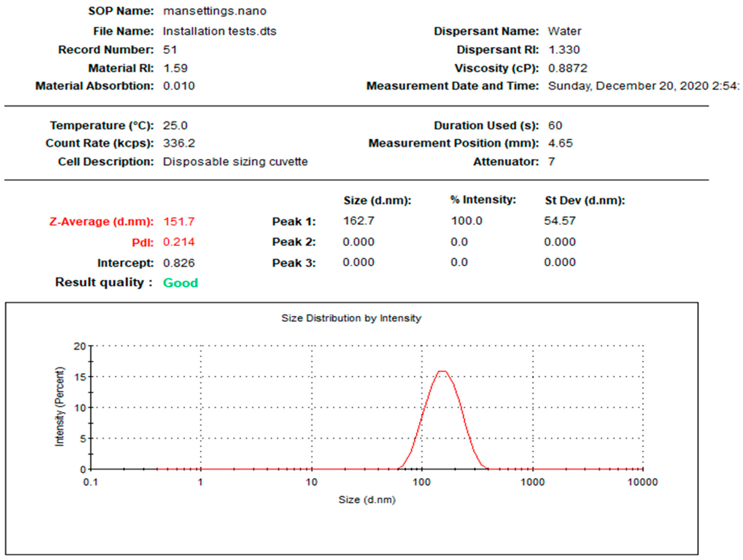Viewport: 743px width, 560px height.
Task: Click the Z-Average value 151.7
Action: coord(179,221)
